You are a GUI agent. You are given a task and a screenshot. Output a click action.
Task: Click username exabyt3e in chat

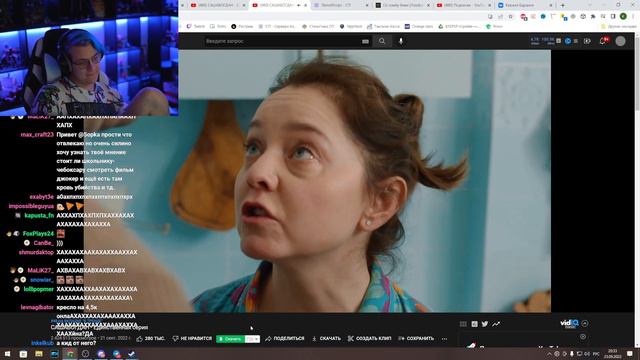click(x=42, y=197)
